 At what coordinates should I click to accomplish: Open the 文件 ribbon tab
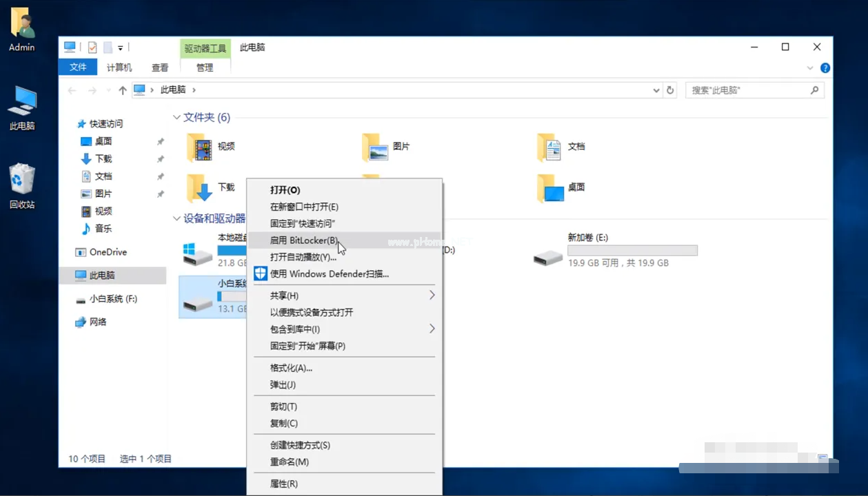pos(78,68)
